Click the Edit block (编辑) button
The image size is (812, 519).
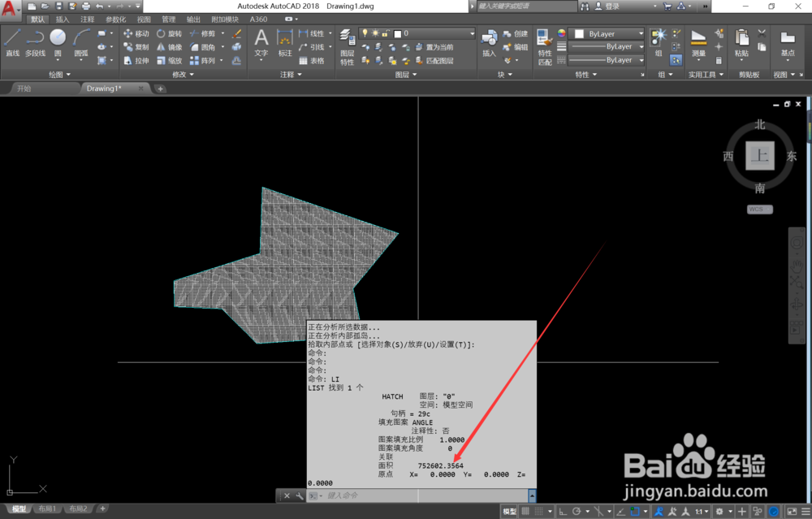(x=516, y=47)
